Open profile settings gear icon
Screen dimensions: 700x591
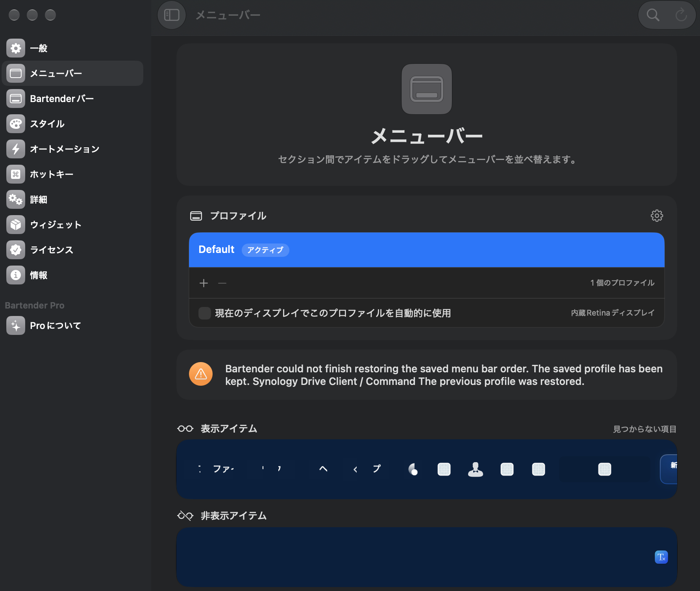(x=657, y=216)
